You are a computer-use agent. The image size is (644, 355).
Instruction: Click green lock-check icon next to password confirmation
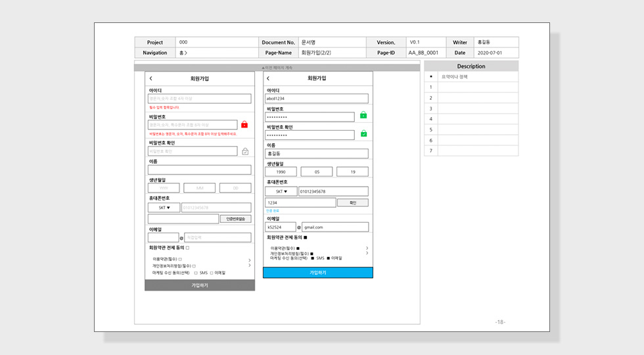click(x=363, y=133)
